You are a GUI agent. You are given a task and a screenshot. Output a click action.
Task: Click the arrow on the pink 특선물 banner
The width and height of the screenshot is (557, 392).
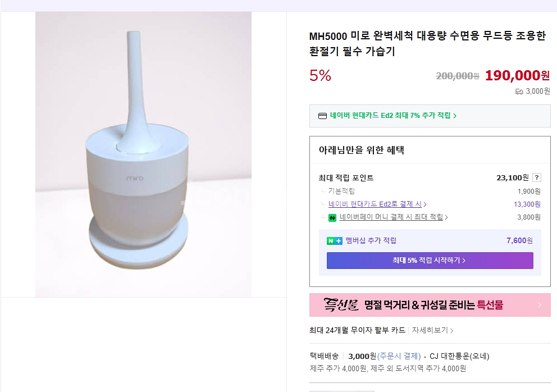(x=539, y=305)
